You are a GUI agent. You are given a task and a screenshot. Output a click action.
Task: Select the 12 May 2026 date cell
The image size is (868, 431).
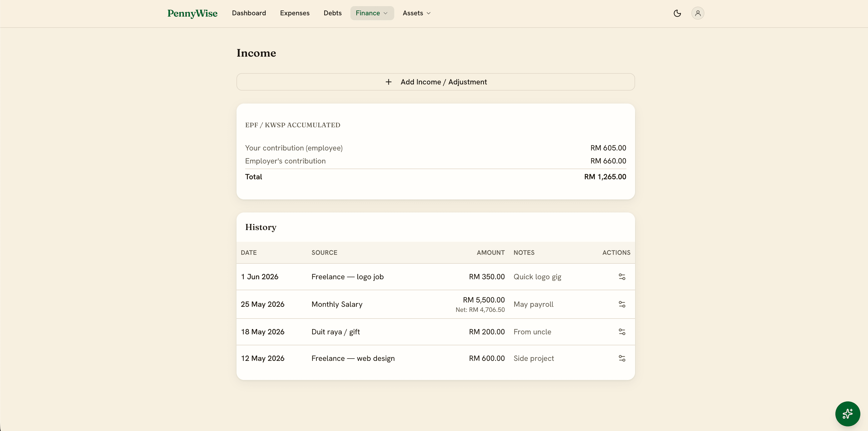pos(262,358)
